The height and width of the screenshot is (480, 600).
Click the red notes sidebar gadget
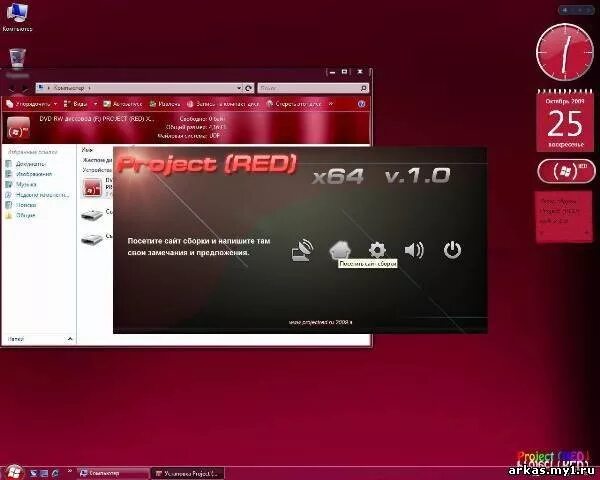point(564,217)
